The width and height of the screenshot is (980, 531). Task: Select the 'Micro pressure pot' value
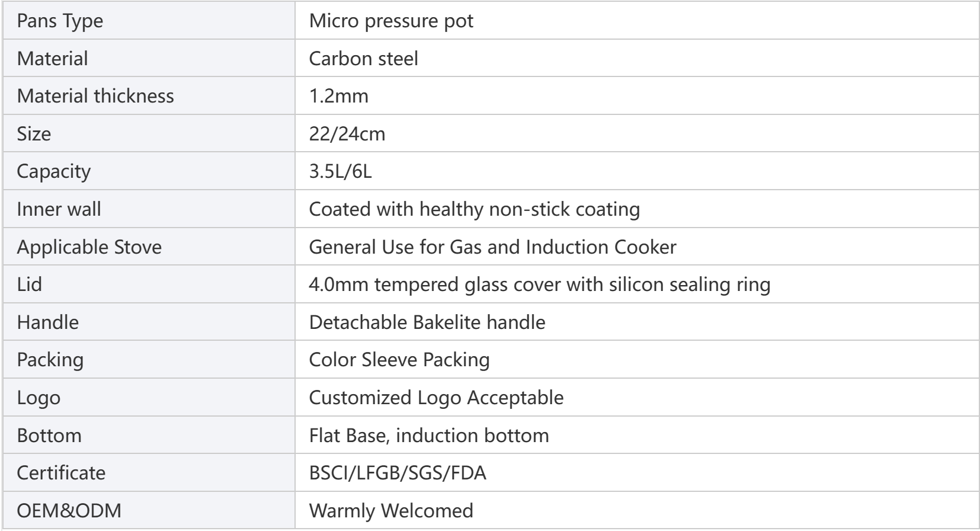(391, 21)
